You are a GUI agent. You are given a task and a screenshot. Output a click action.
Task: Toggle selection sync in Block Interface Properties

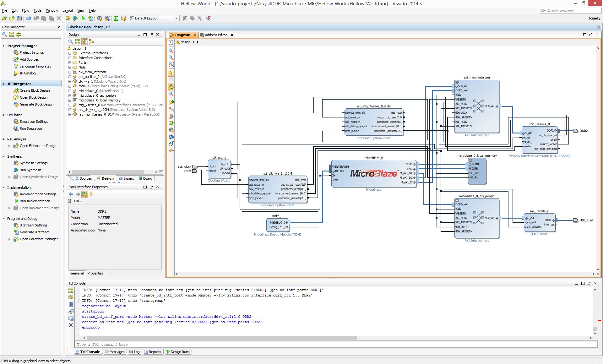tap(85, 194)
